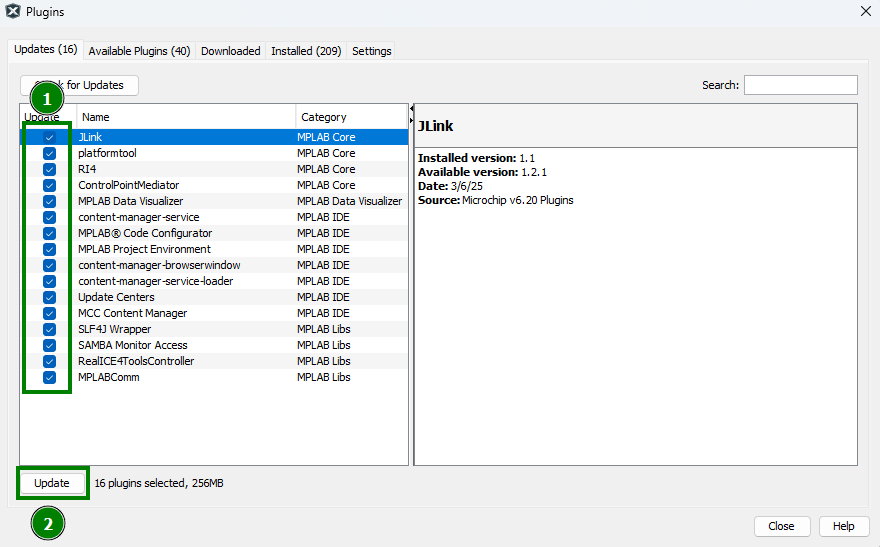880x547 pixels.
Task: Select SLF4J Wrapper plugin name
Action: pyautogui.click(x=114, y=329)
